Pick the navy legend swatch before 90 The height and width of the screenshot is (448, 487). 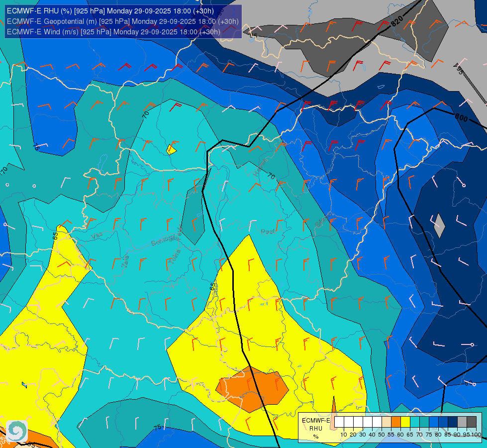coord(453,422)
